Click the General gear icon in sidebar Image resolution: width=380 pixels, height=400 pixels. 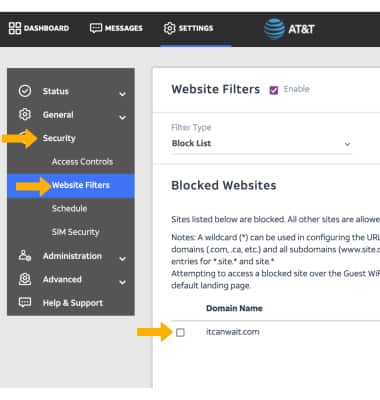25,114
